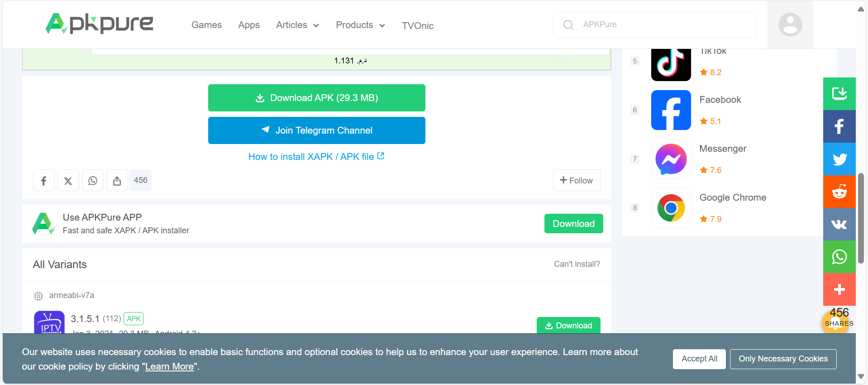The width and height of the screenshot is (868, 385).
Task: Accept all cookies in banner
Action: click(x=699, y=359)
